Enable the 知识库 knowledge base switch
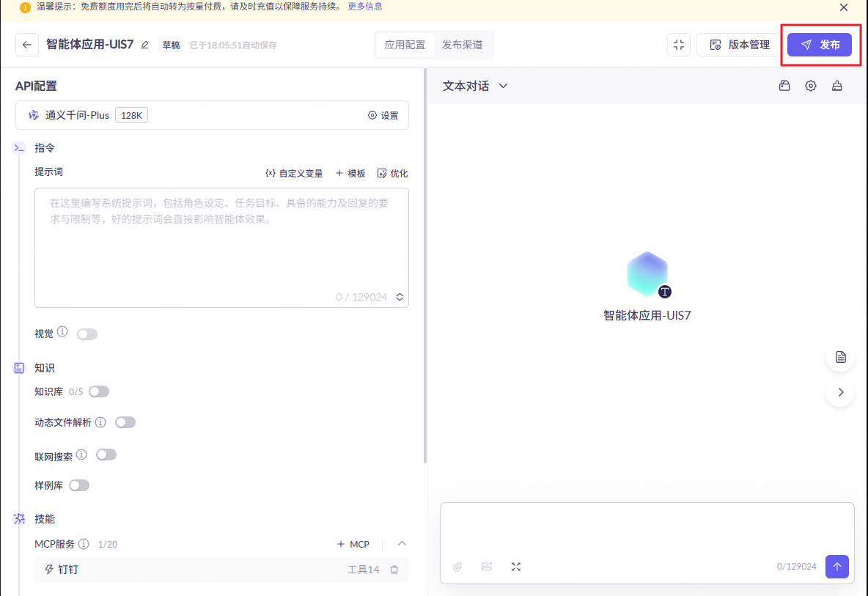The image size is (868, 596). (99, 391)
